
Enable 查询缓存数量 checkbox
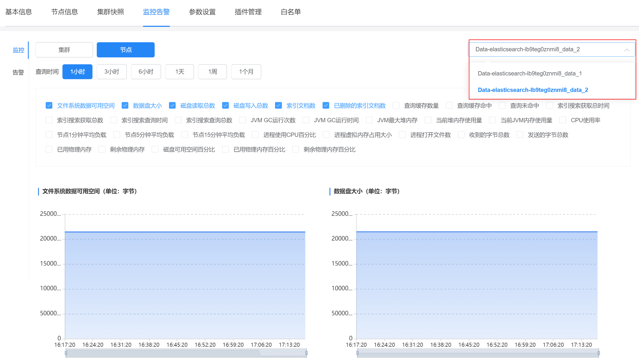(x=396, y=105)
